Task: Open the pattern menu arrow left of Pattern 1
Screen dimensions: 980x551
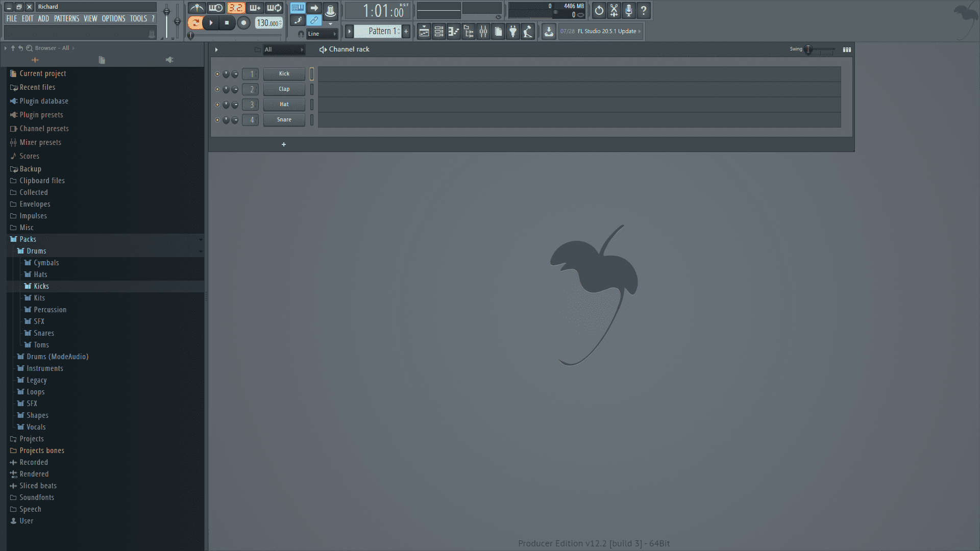Action: pos(350,32)
